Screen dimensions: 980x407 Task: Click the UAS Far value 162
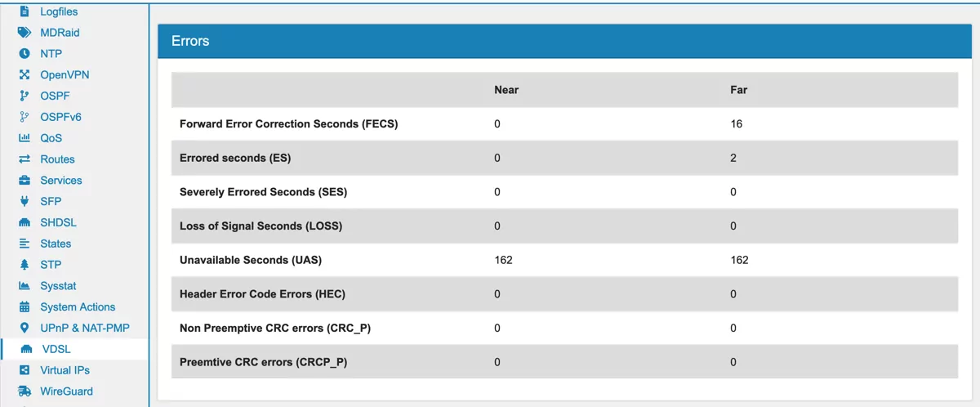(x=739, y=260)
